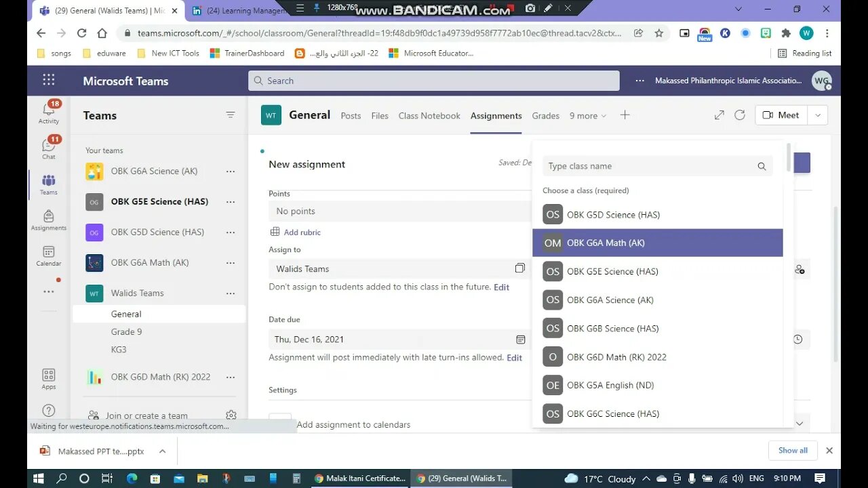Expand the tab to full screen
The image size is (868, 488).
(x=719, y=115)
